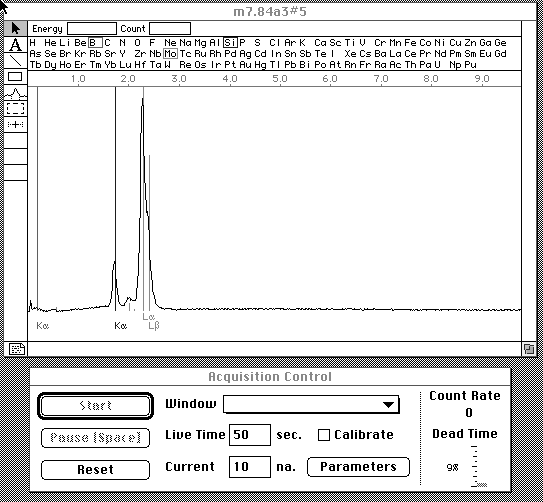
Task: Toggle the Mo element marker
Action: point(170,54)
